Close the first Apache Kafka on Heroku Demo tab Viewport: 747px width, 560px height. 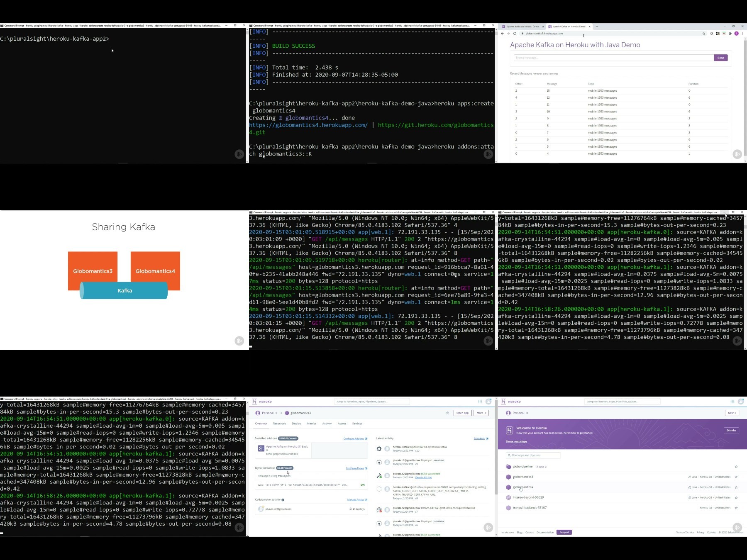coord(543,27)
